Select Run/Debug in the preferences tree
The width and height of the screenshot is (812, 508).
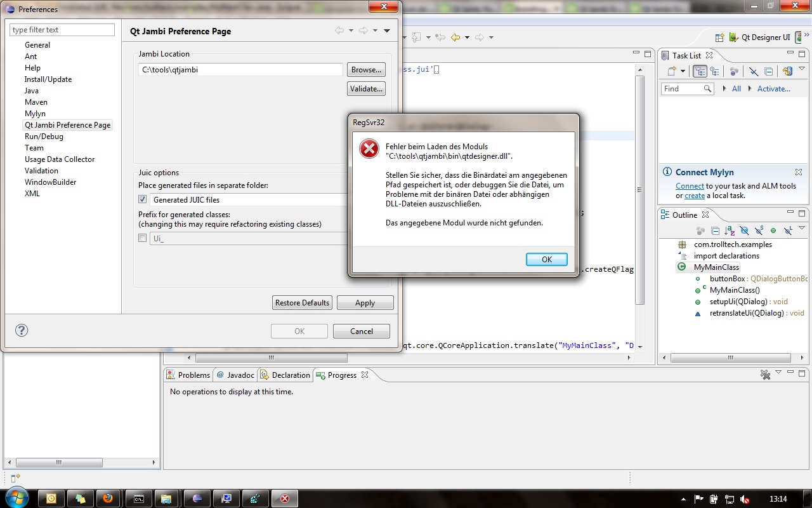(x=44, y=137)
